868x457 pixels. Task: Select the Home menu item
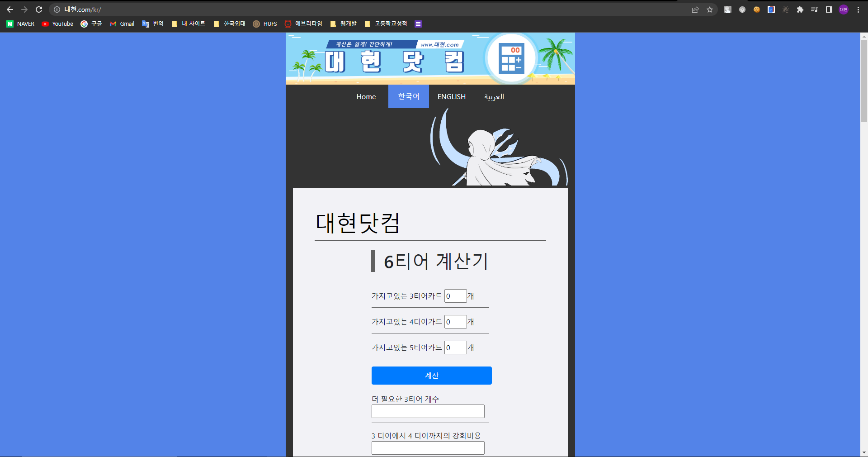tap(366, 96)
